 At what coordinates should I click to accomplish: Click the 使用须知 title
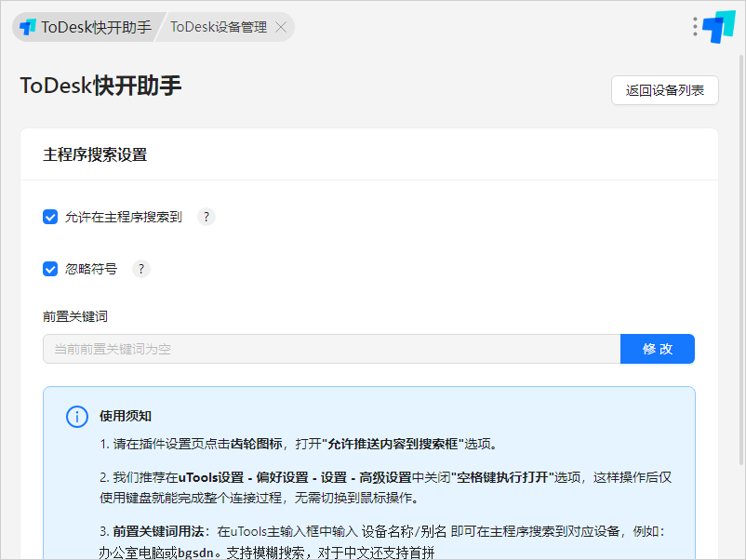click(126, 417)
